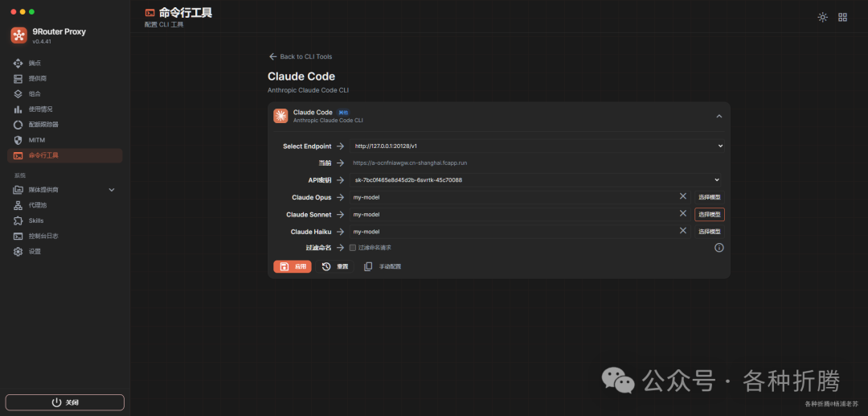Open the API密钥 dropdown
Image resolution: width=868 pixels, height=416 pixels.
click(535, 180)
